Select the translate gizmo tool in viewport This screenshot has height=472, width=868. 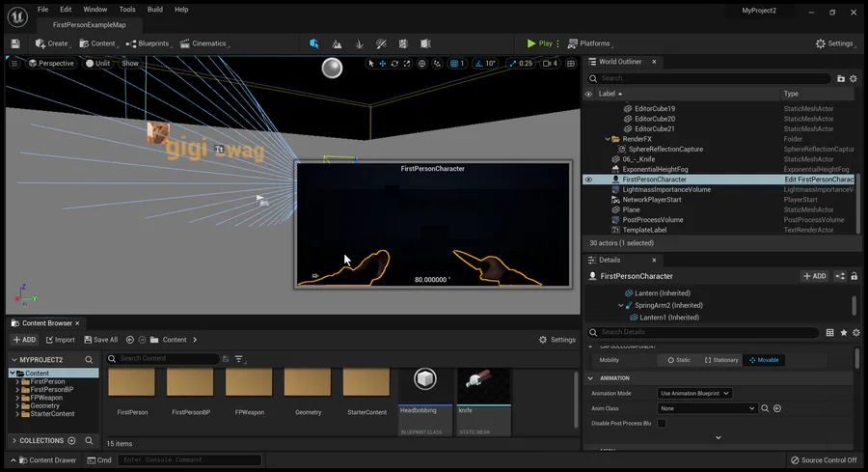point(383,64)
